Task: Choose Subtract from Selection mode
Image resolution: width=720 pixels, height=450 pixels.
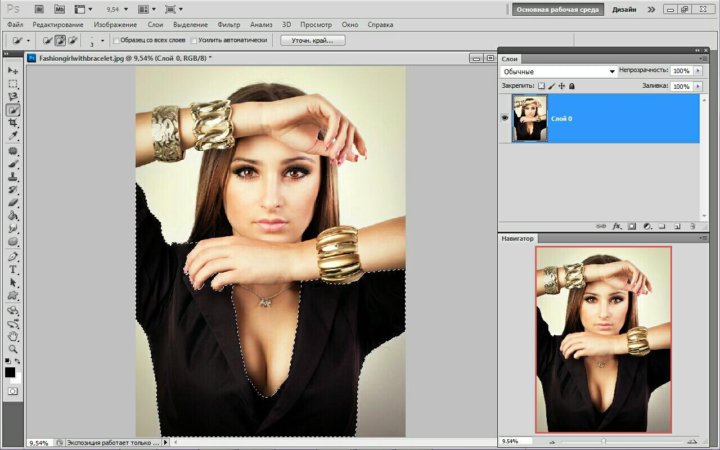Action: tap(73, 40)
